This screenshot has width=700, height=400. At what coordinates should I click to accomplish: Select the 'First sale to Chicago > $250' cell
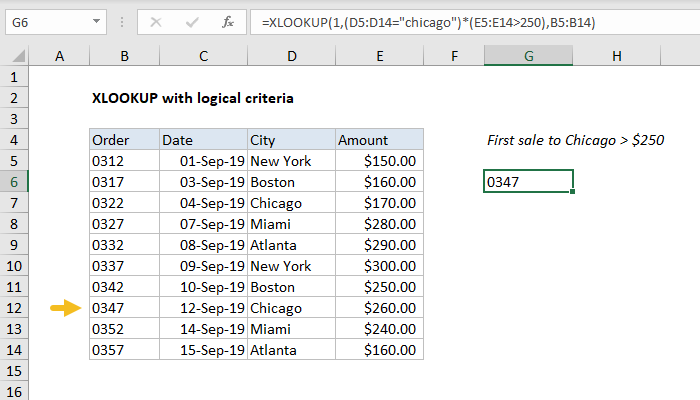pos(575,140)
